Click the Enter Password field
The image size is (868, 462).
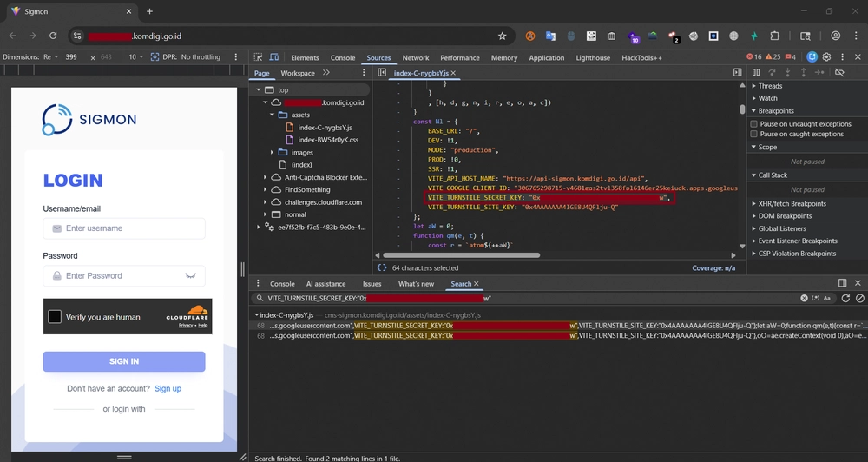pyautogui.click(x=124, y=275)
